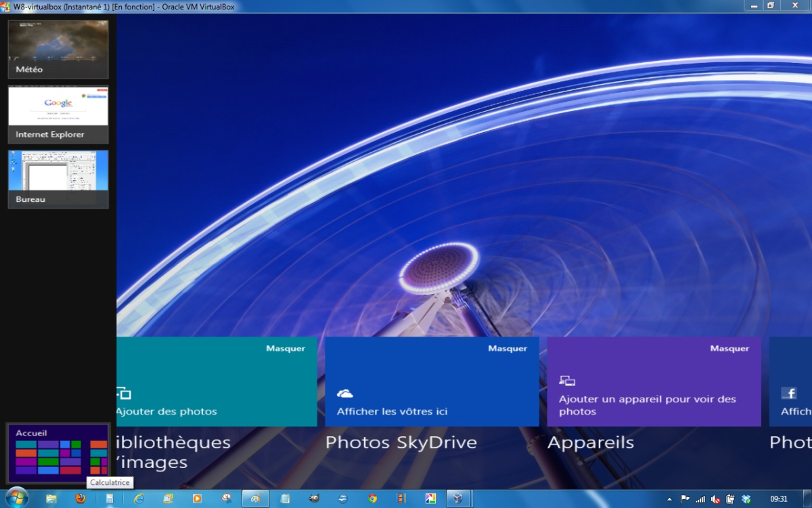Screen dimensions: 812x508
Task: Open the Windows Start orb
Action: 16,497
